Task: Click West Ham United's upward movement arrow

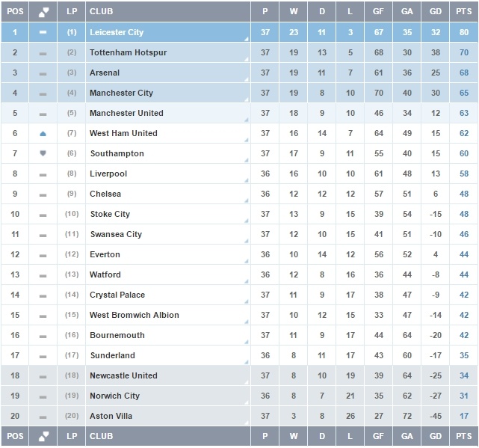Action: point(43,133)
